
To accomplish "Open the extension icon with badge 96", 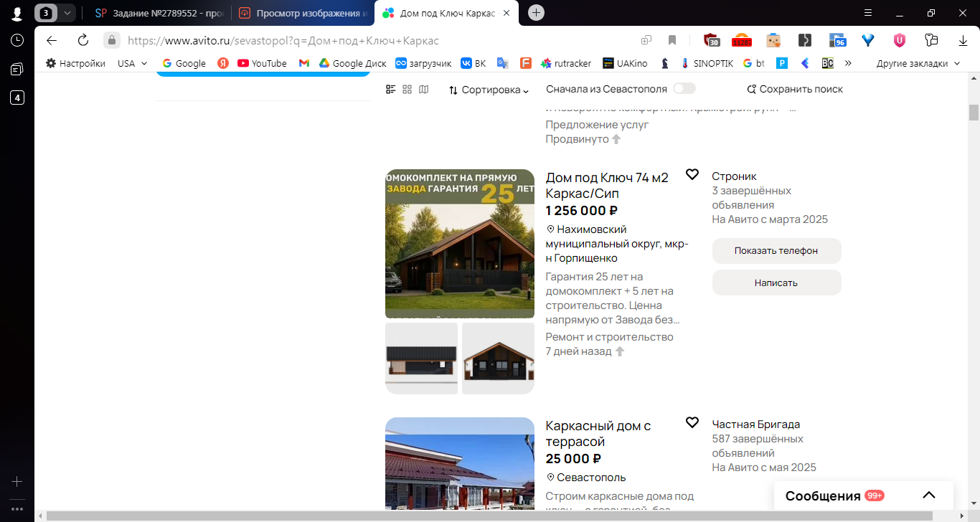I will [x=837, y=40].
